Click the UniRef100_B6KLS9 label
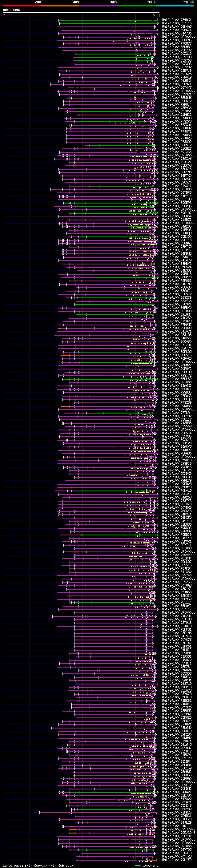 pos(177,379)
